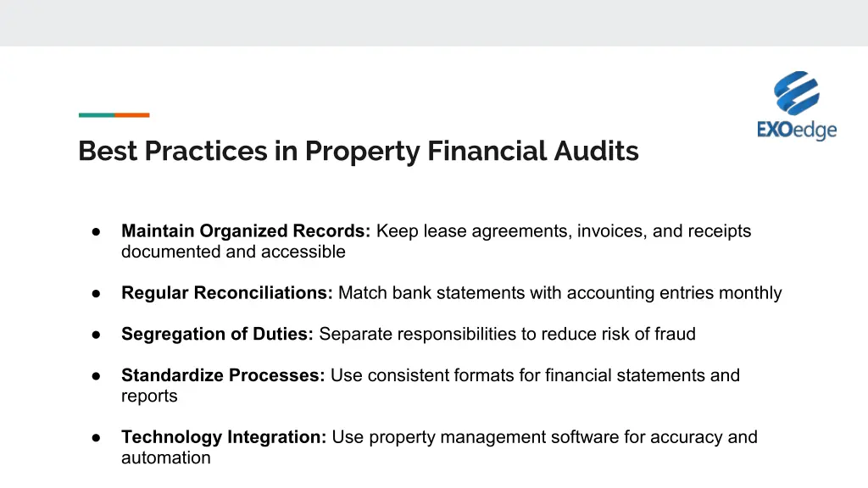Click the bold "Standardize Processes:" heading

pos(223,375)
